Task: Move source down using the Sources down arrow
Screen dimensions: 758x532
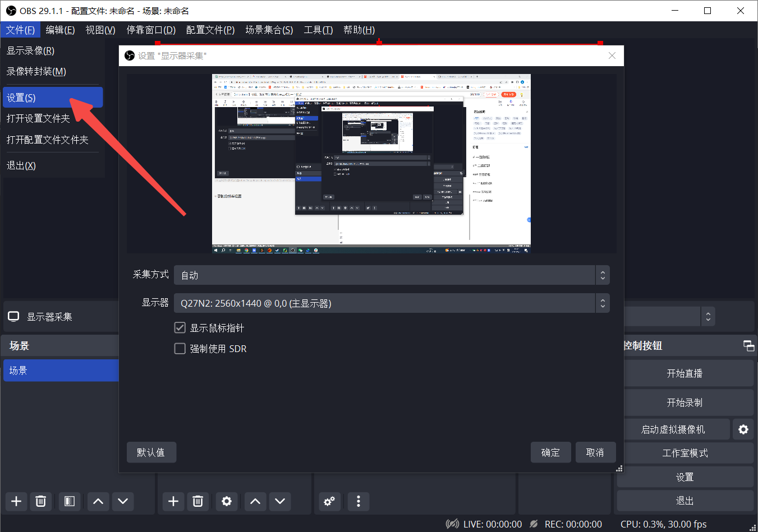Action: tap(280, 501)
